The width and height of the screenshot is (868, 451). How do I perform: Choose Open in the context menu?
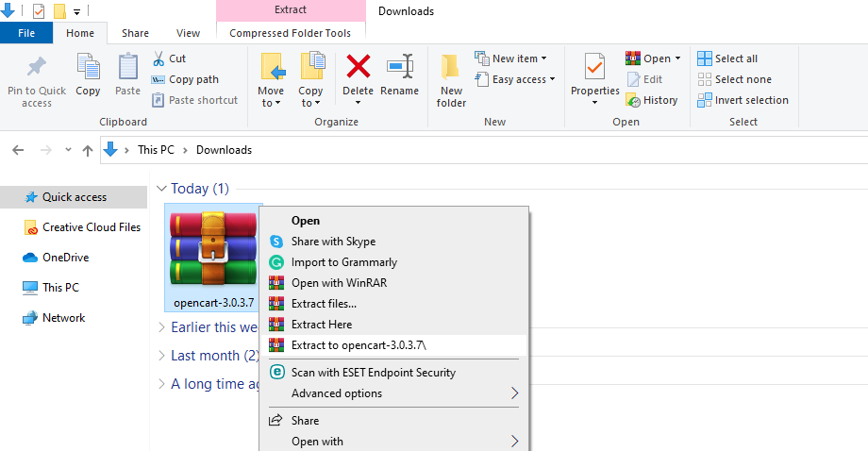click(393, 220)
